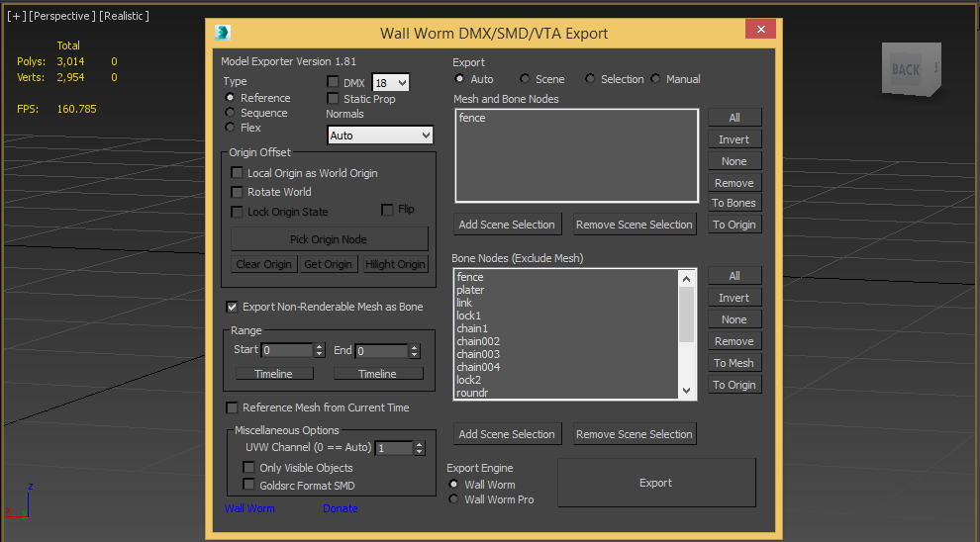This screenshot has height=542, width=980.
Task: Enable the DMX checkbox
Action: 334,82
